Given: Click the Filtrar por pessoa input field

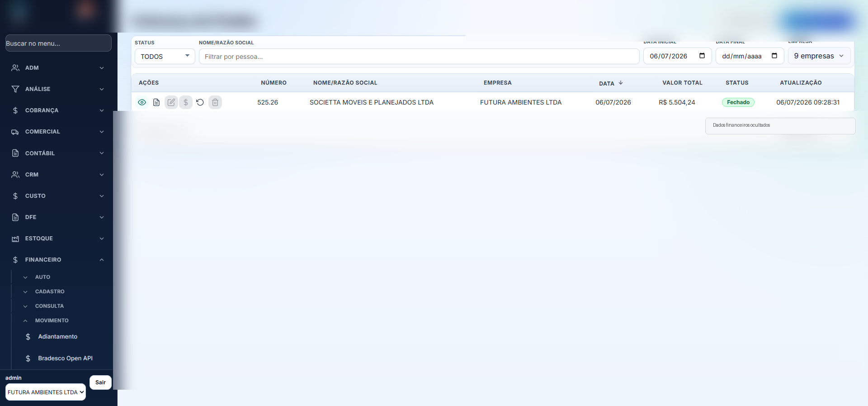Looking at the screenshot, I should point(419,57).
